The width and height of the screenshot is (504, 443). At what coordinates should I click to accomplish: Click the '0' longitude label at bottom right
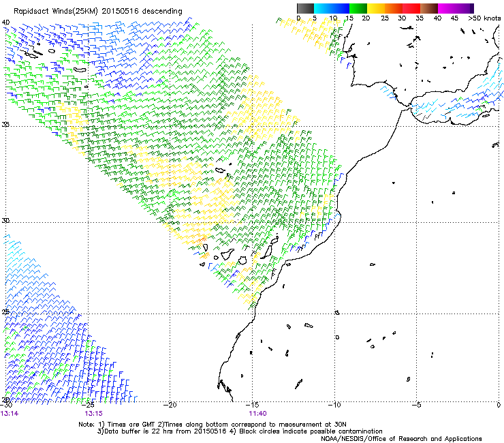(499, 405)
